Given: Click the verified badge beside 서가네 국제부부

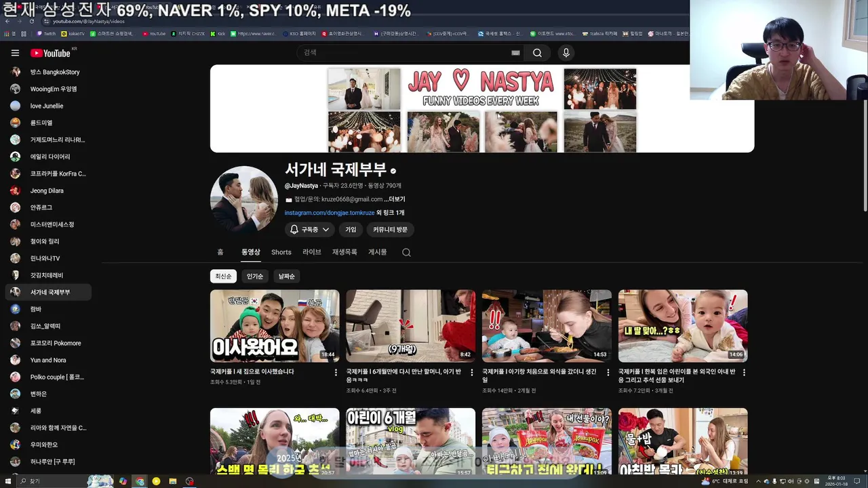Looking at the screenshot, I should pos(393,171).
